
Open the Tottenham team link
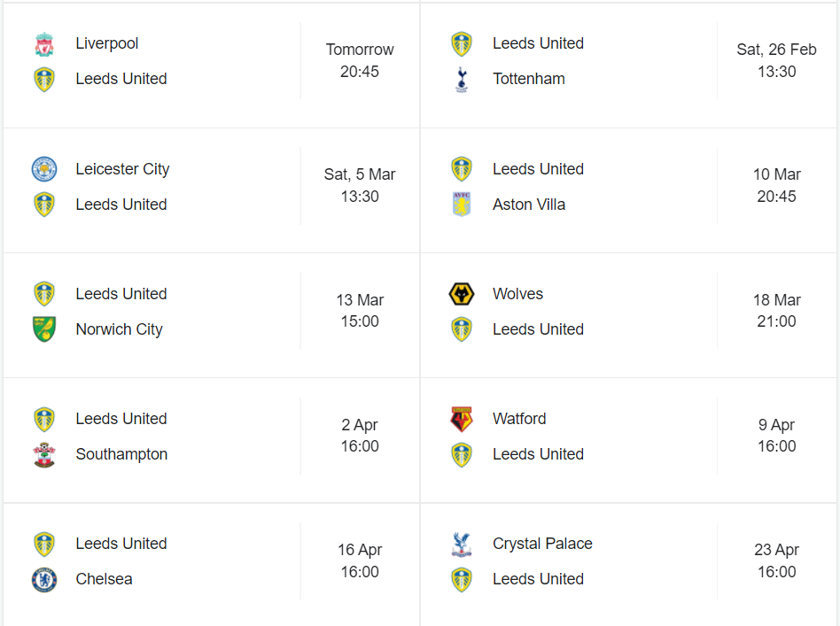[528, 79]
